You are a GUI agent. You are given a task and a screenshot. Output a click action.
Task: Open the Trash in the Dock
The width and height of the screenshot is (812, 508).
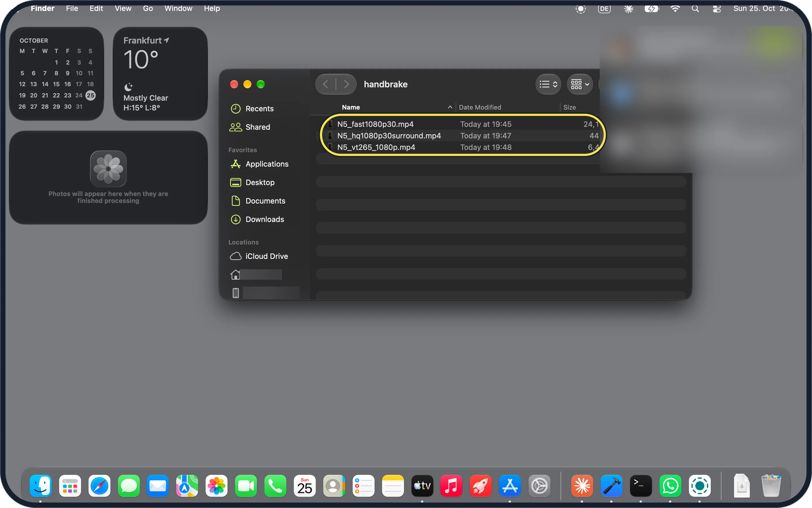pyautogui.click(x=771, y=486)
